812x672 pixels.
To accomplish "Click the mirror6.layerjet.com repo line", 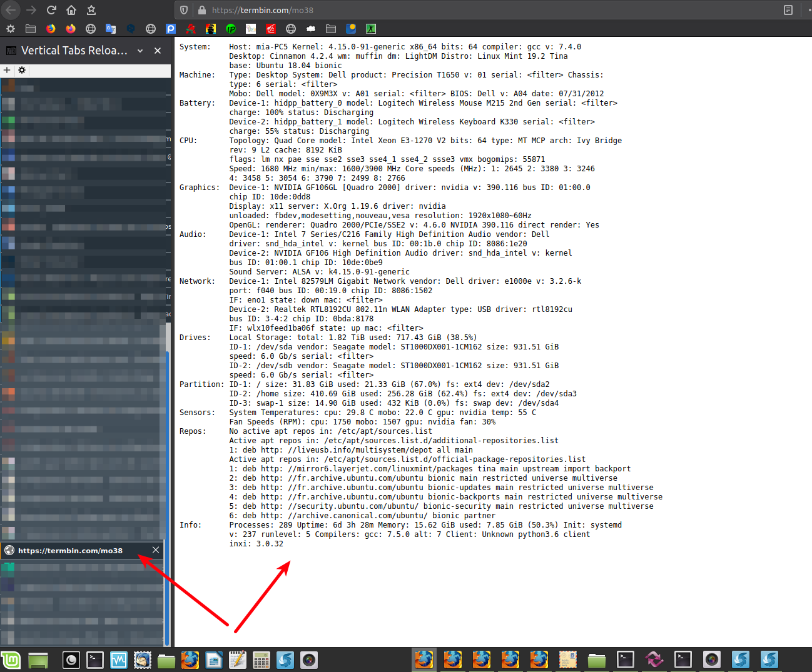I will click(430, 469).
